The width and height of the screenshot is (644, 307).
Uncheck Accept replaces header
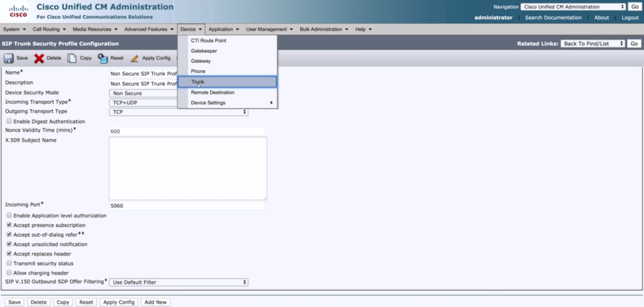tap(9, 254)
